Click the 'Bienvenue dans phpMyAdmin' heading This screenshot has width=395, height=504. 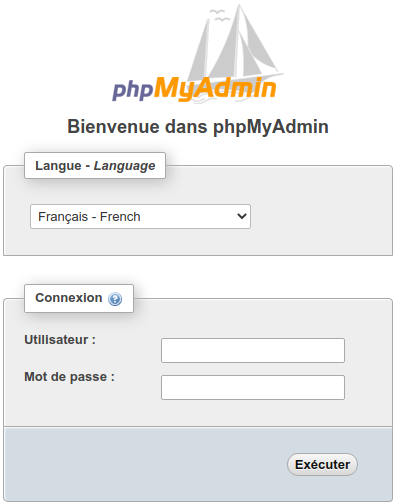[x=198, y=127]
